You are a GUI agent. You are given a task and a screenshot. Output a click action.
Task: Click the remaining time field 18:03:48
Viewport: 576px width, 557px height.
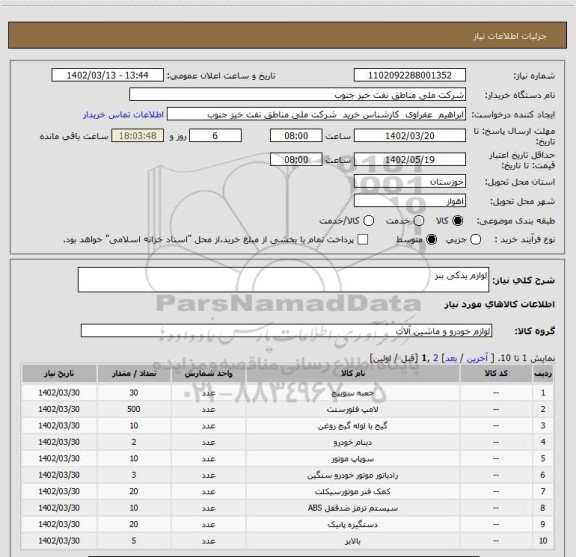(138, 136)
